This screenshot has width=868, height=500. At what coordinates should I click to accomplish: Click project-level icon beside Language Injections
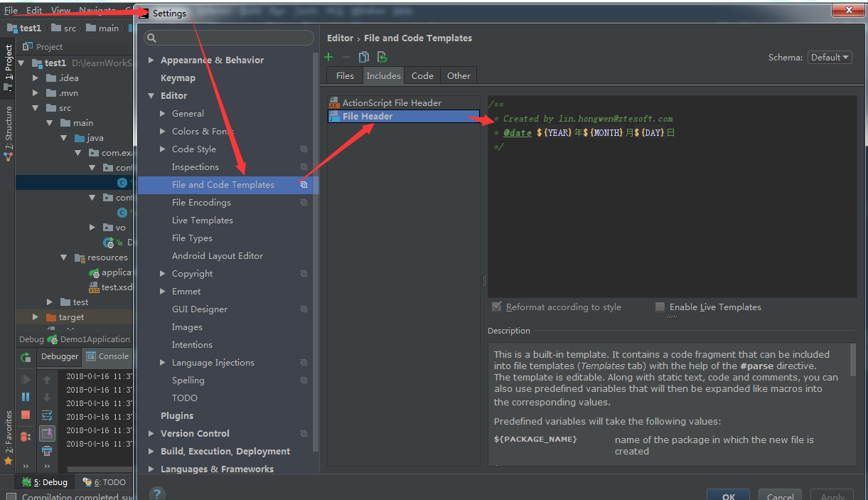click(x=304, y=363)
